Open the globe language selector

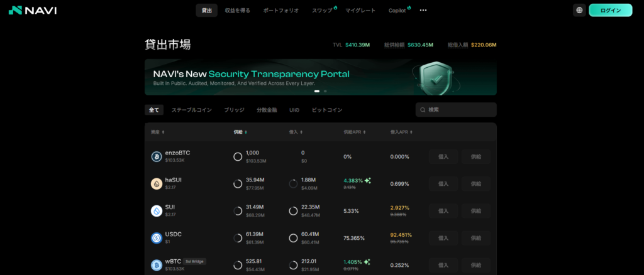(579, 10)
